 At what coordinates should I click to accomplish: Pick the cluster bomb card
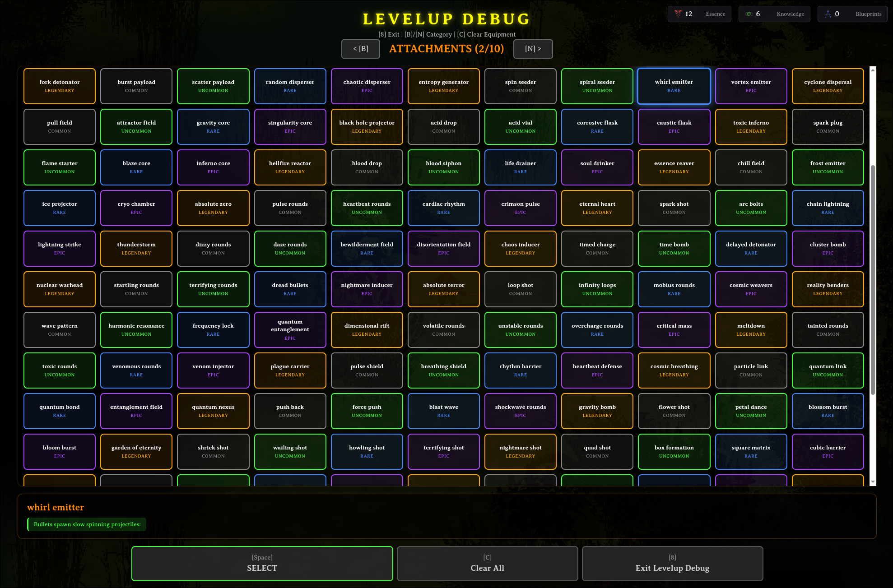[828, 249]
